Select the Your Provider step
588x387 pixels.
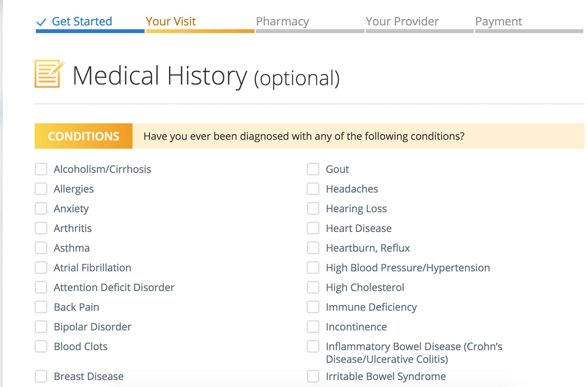tap(402, 22)
